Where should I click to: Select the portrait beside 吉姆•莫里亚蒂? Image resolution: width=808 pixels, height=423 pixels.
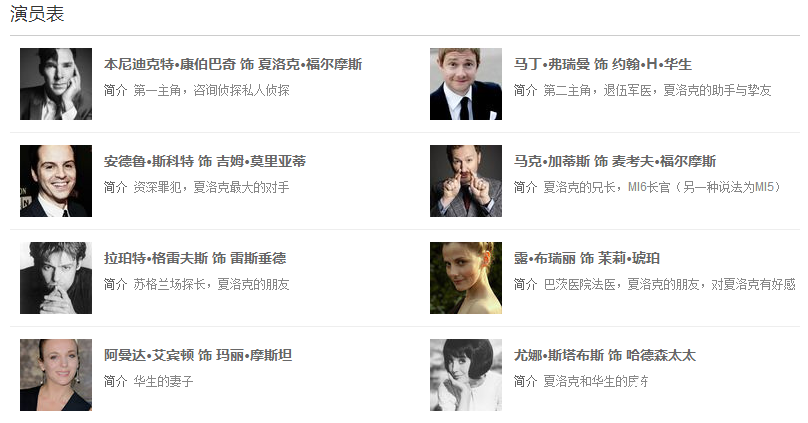56,181
